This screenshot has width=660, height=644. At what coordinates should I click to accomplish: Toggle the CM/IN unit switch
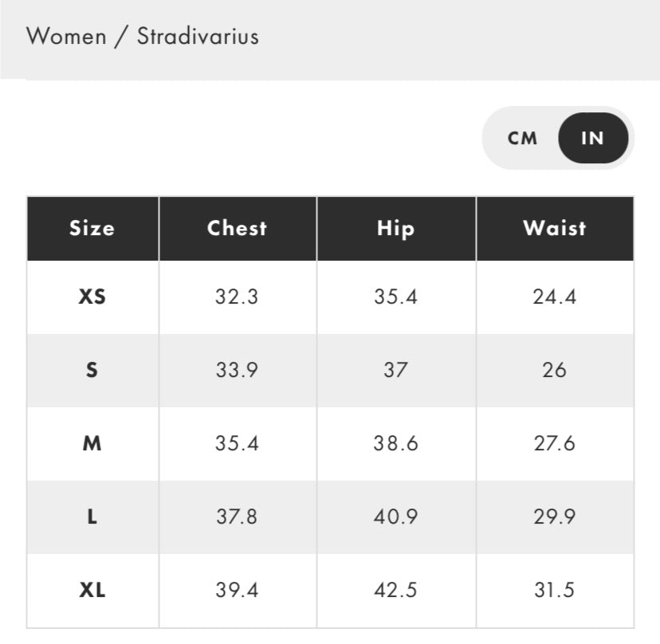[558, 138]
